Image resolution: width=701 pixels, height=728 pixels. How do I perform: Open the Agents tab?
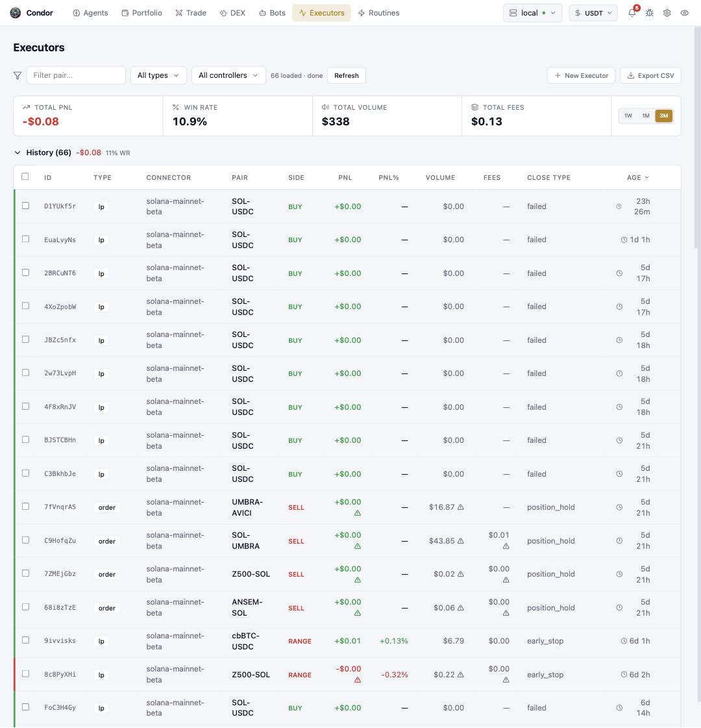coord(90,13)
